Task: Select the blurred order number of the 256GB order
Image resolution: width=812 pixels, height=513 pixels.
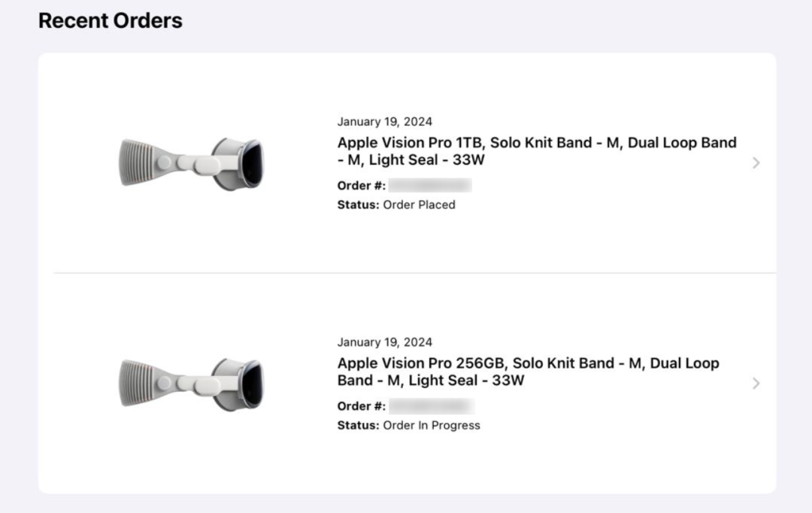Action: [432, 406]
